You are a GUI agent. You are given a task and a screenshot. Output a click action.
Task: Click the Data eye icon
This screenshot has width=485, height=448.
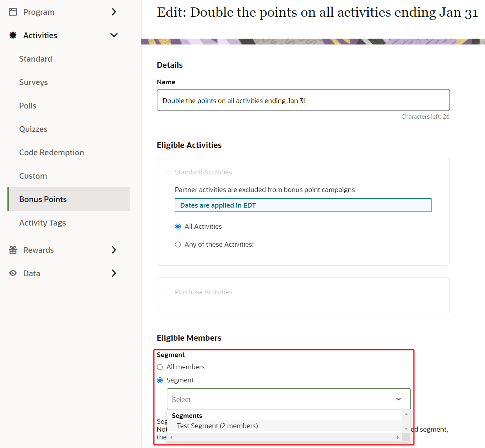[13, 273]
